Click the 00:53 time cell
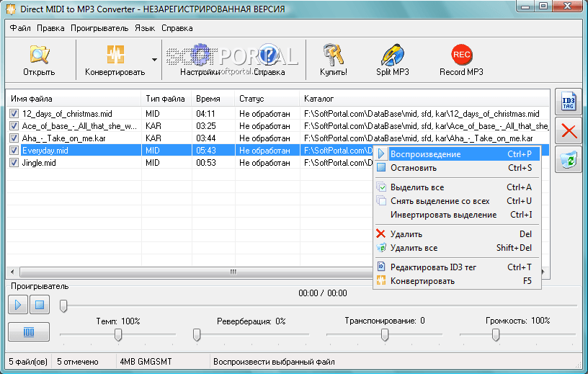The width and height of the screenshot is (588, 374). click(x=206, y=163)
